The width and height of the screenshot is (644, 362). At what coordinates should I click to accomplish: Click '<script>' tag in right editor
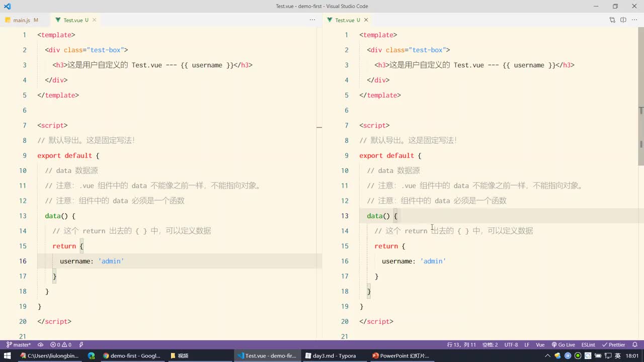374,125
